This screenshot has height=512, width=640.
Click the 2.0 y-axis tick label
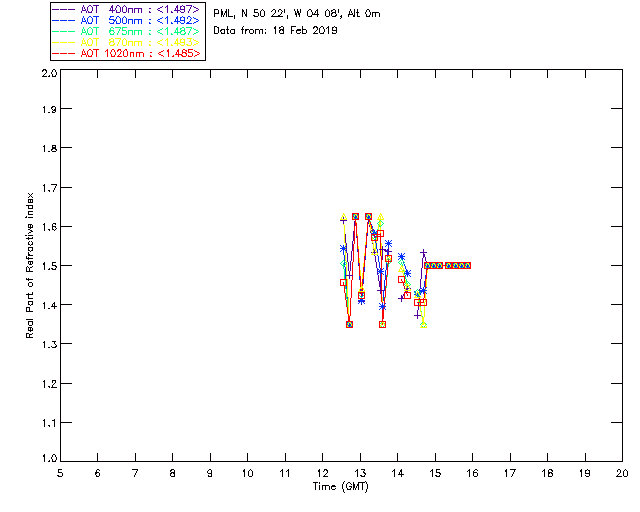(x=49, y=73)
